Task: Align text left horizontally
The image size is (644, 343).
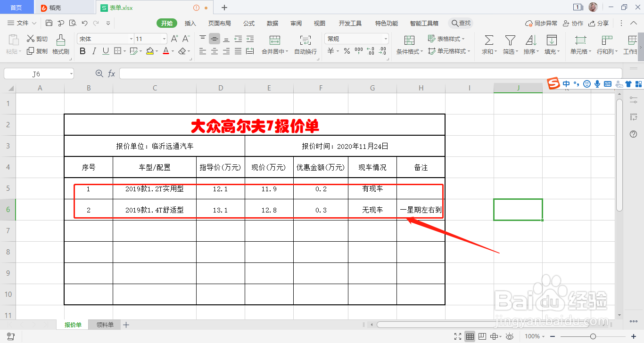Action: click(x=203, y=51)
